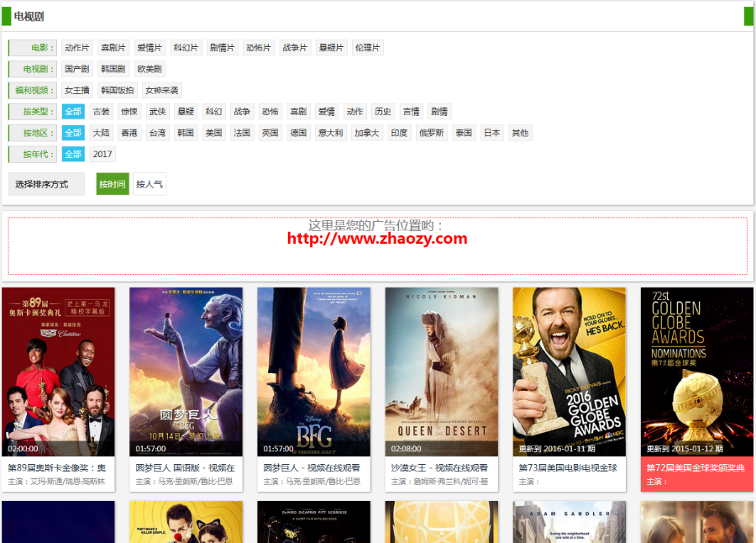Filter by 泰国 region
The width and height of the screenshot is (756, 543).
click(464, 133)
